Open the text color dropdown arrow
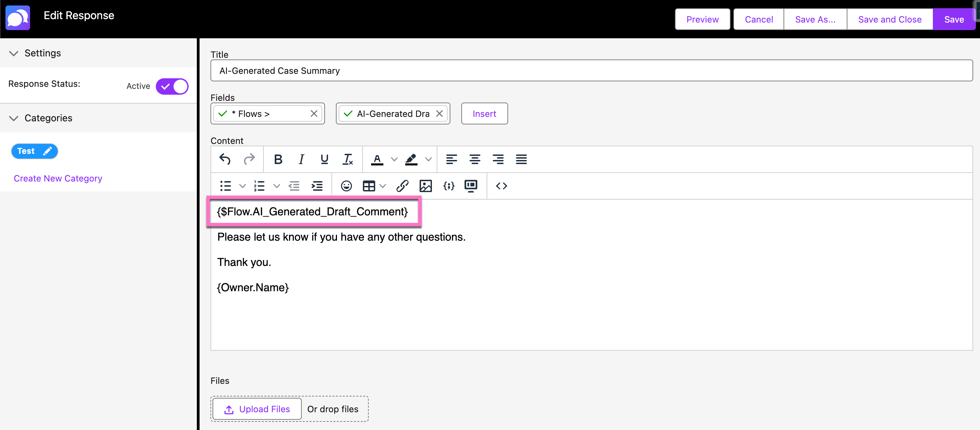Viewport: 980px width, 430px height. [394, 159]
